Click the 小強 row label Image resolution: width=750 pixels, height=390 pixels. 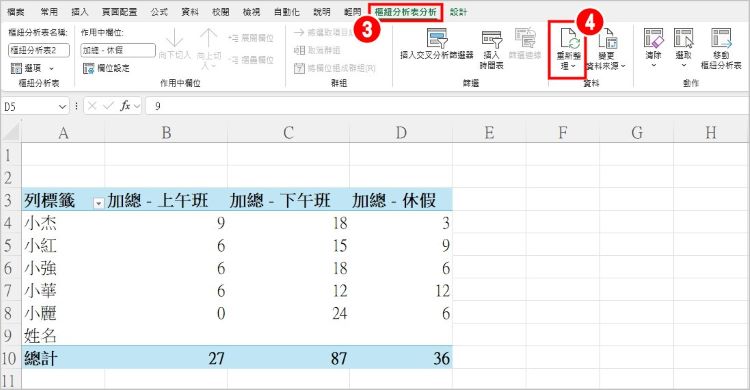pyautogui.click(x=41, y=268)
